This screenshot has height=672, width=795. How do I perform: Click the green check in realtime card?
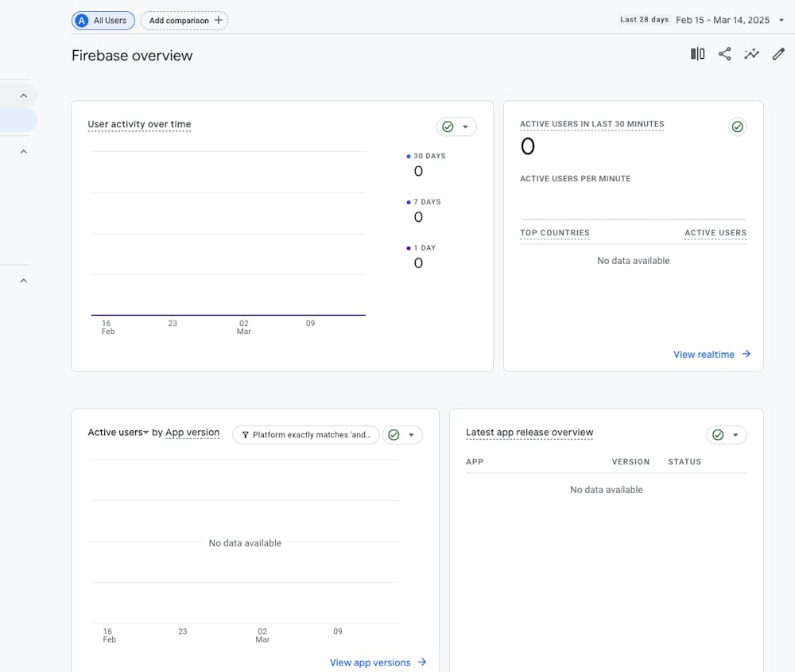(737, 127)
